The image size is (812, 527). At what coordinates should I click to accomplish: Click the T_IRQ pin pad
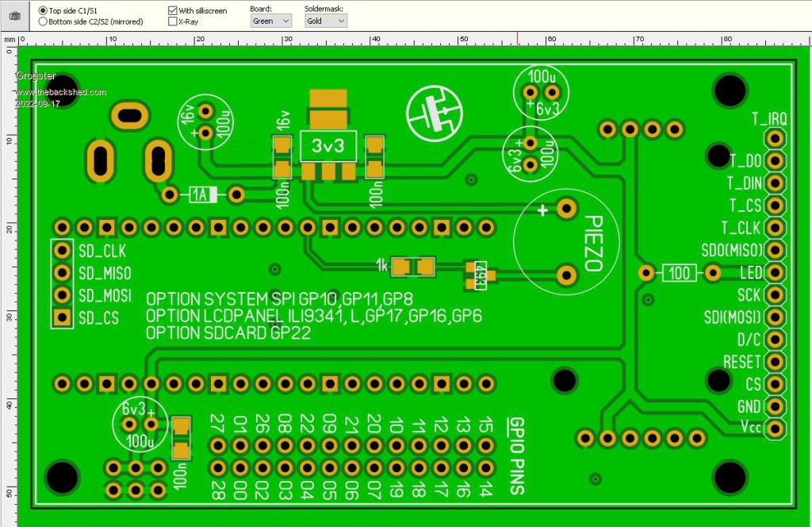point(775,138)
